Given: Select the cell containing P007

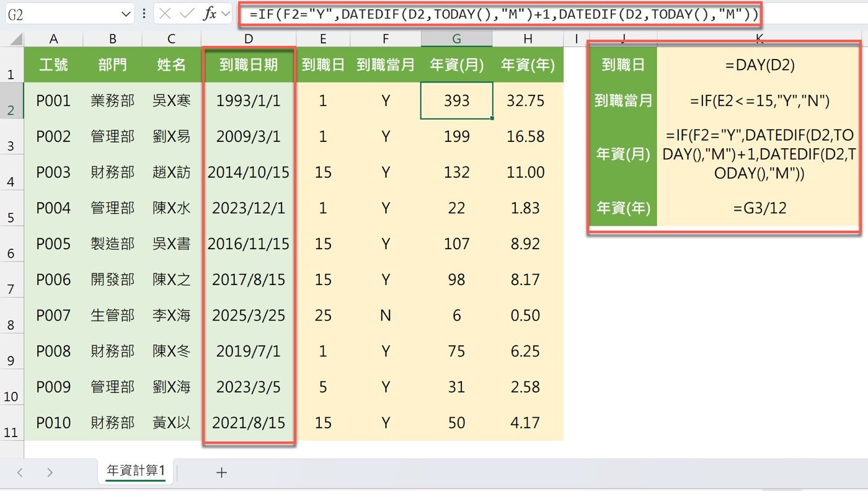Looking at the screenshot, I should [53, 315].
